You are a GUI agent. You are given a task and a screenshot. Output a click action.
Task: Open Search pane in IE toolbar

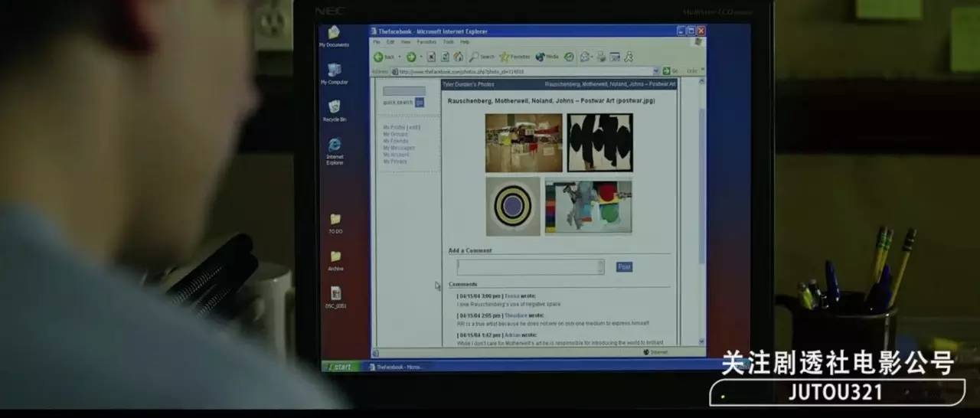[x=482, y=57]
